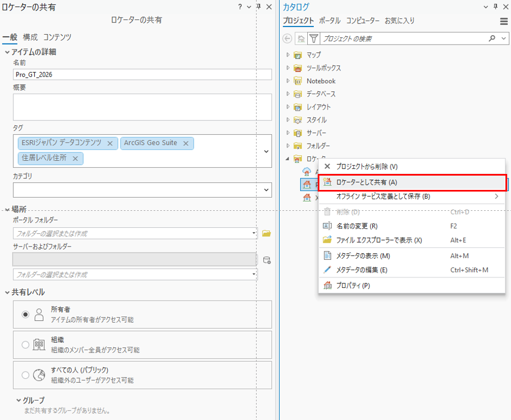The height and width of the screenshot is (420, 511).
Task: Switch to the ポータル catalog tab
Action: [329, 21]
